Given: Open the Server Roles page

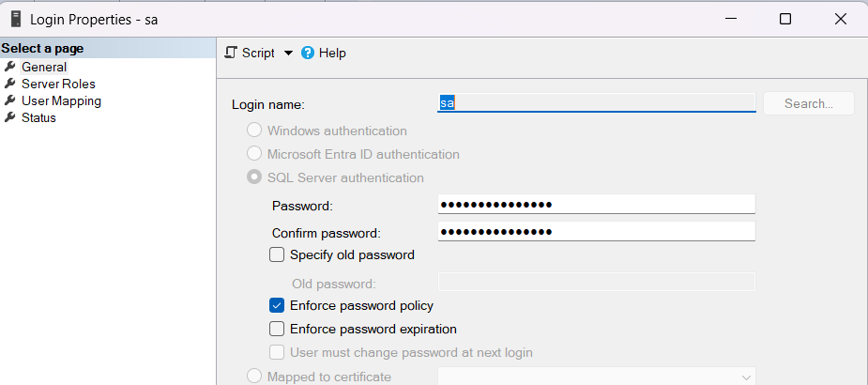Looking at the screenshot, I should tap(58, 84).
